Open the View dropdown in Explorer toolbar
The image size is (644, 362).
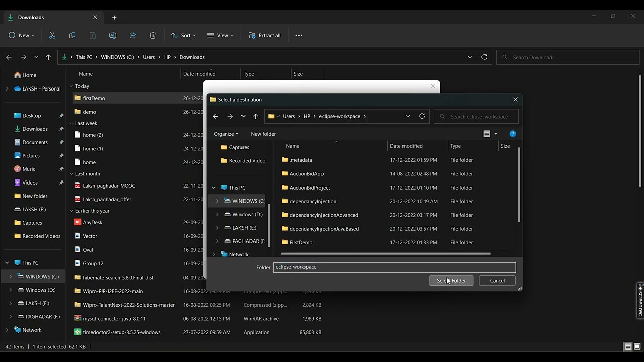(x=220, y=35)
